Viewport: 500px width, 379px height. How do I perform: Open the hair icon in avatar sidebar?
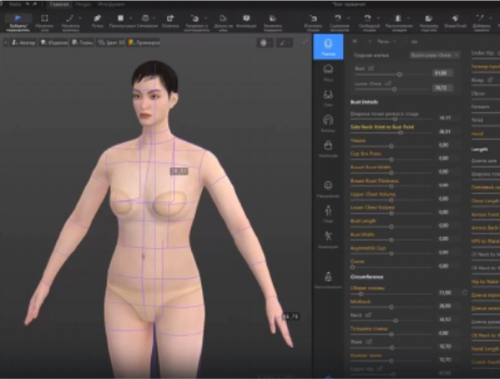(328, 123)
